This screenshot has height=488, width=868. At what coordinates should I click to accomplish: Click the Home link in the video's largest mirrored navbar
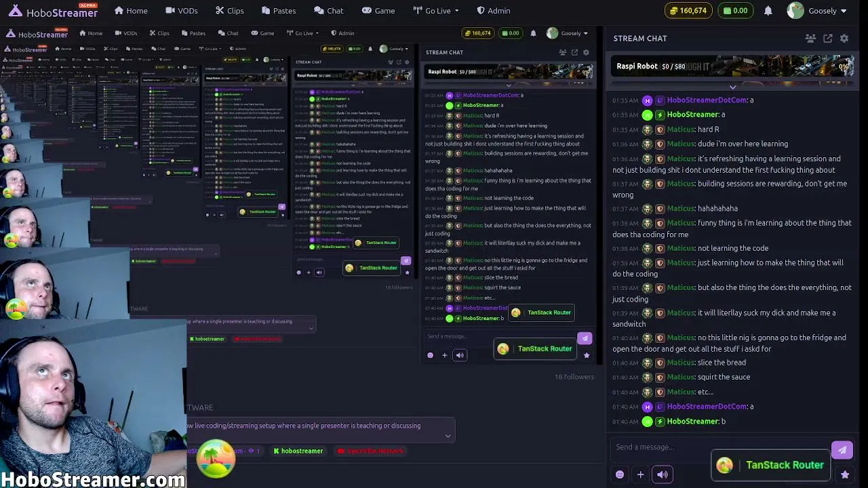click(91, 33)
